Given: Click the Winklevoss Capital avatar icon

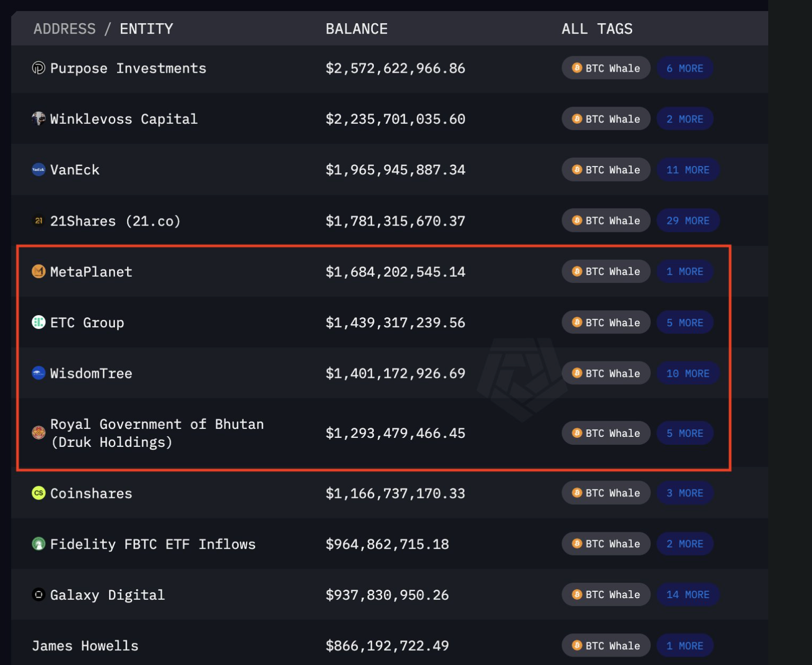Looking at the screenshot, I should [38, 119].
